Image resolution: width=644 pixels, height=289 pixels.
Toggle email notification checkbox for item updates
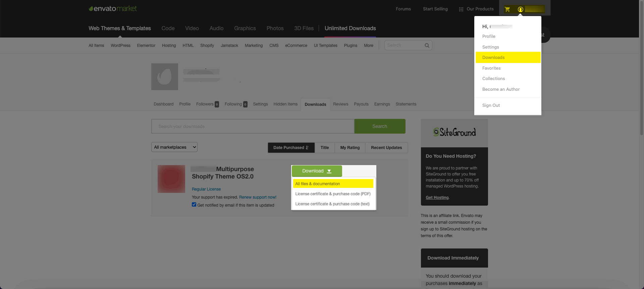(194, 205)
